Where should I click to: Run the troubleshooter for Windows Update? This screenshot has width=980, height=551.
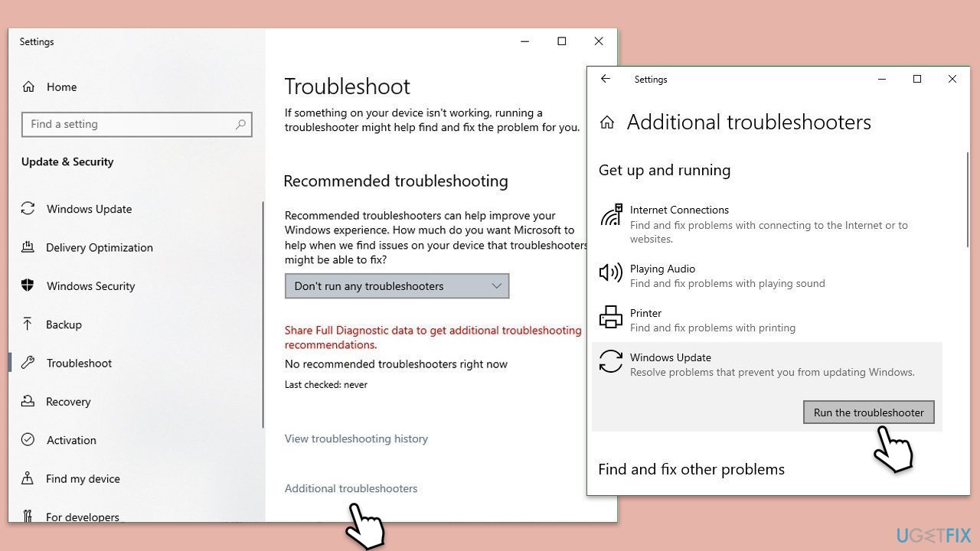click(x=868, y=412)
